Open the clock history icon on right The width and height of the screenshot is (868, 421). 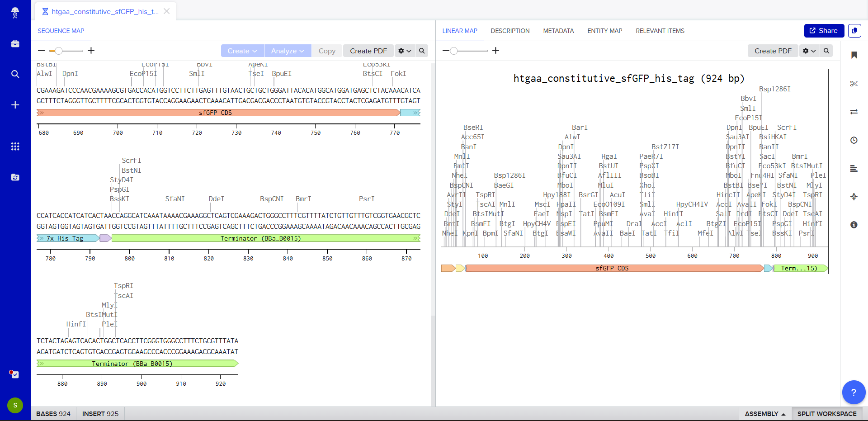click(x=854, y=140)
